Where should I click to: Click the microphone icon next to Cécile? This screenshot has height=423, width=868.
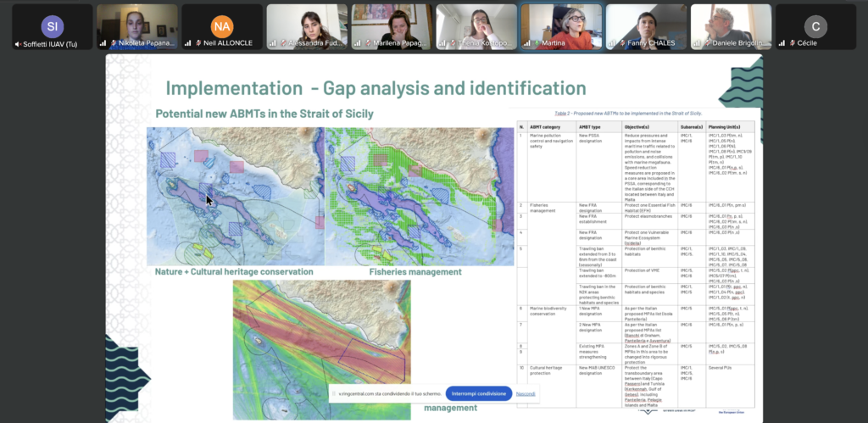(x=792, y=43)
